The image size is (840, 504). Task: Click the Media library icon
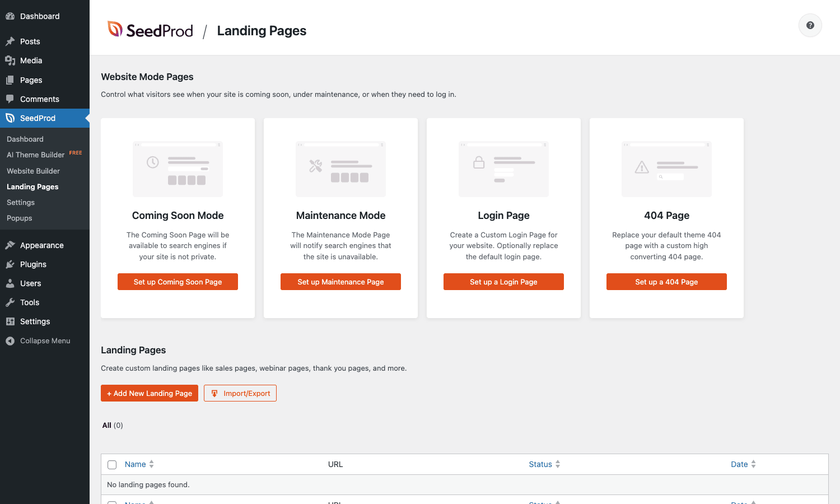pyautogui.click(x=10, y=60)
